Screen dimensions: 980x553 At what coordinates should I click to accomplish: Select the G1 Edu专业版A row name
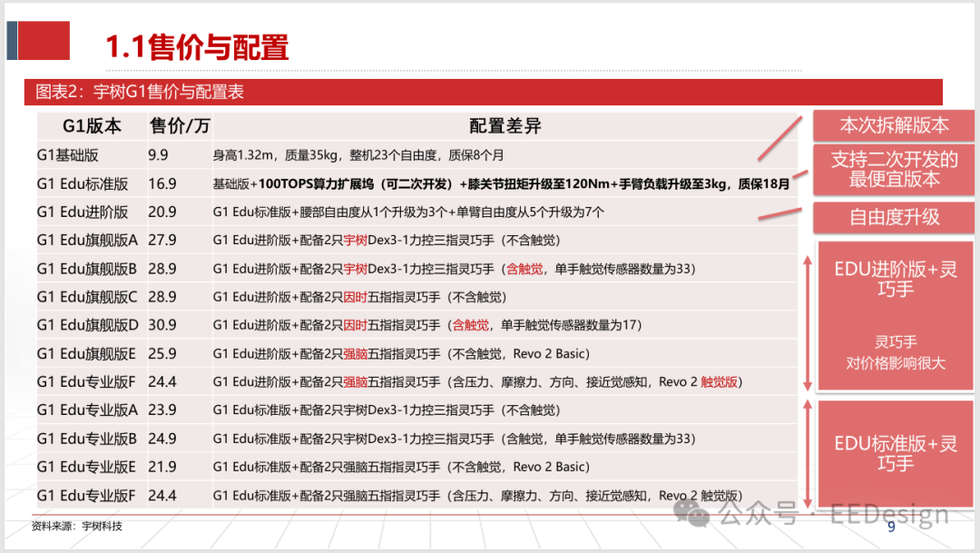87,410
